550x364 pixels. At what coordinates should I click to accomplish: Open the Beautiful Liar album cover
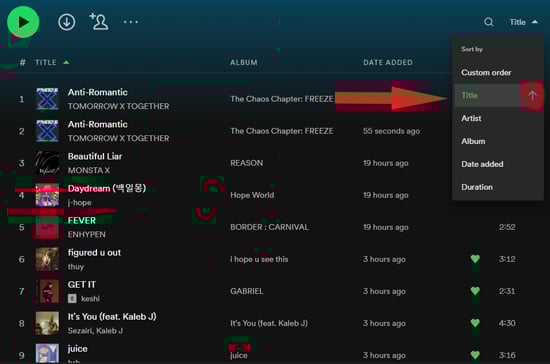(x=47, y=163)
